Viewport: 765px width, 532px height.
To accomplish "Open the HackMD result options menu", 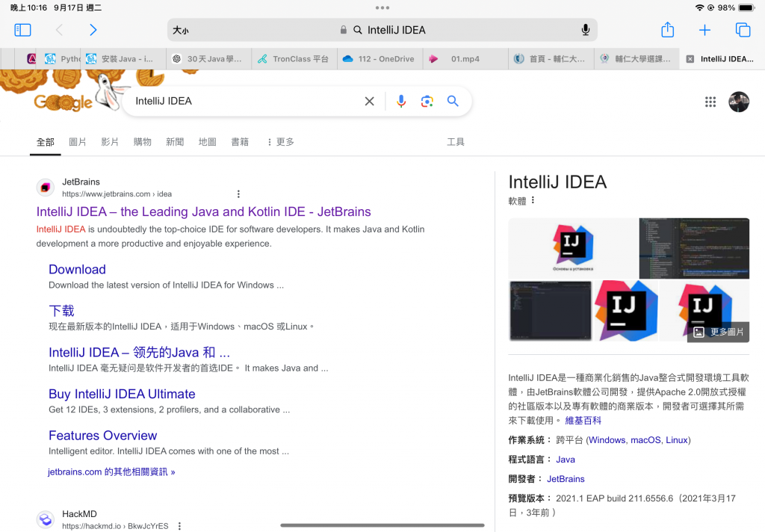I will click(x=179, y=526).
